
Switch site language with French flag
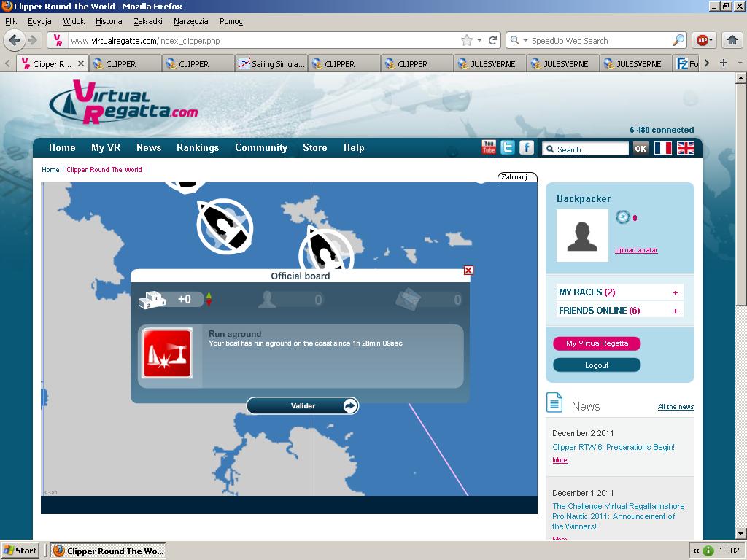tap(662, 148)
